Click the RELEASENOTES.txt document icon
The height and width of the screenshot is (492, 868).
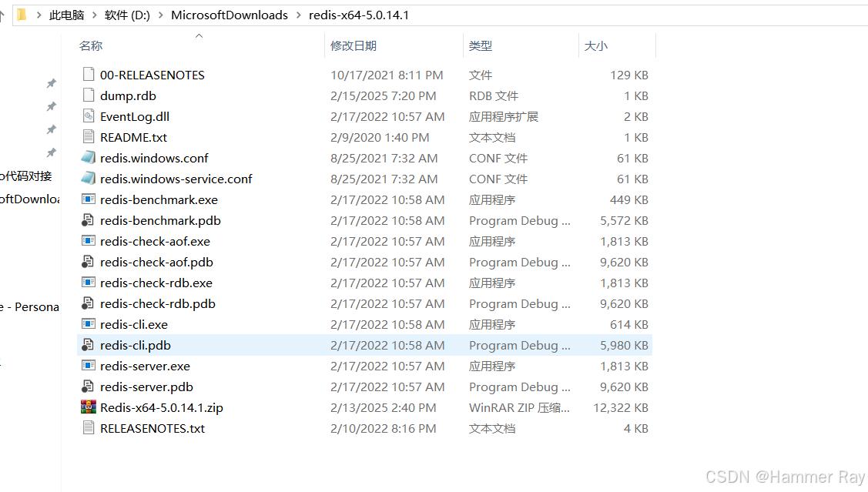click(x=89, y=428)
